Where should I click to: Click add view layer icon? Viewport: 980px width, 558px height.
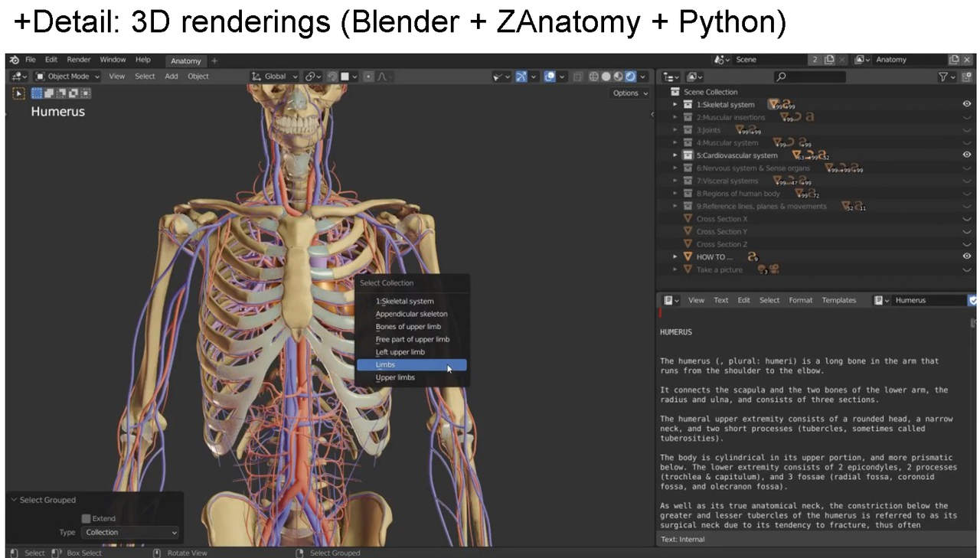pos(954,60)
